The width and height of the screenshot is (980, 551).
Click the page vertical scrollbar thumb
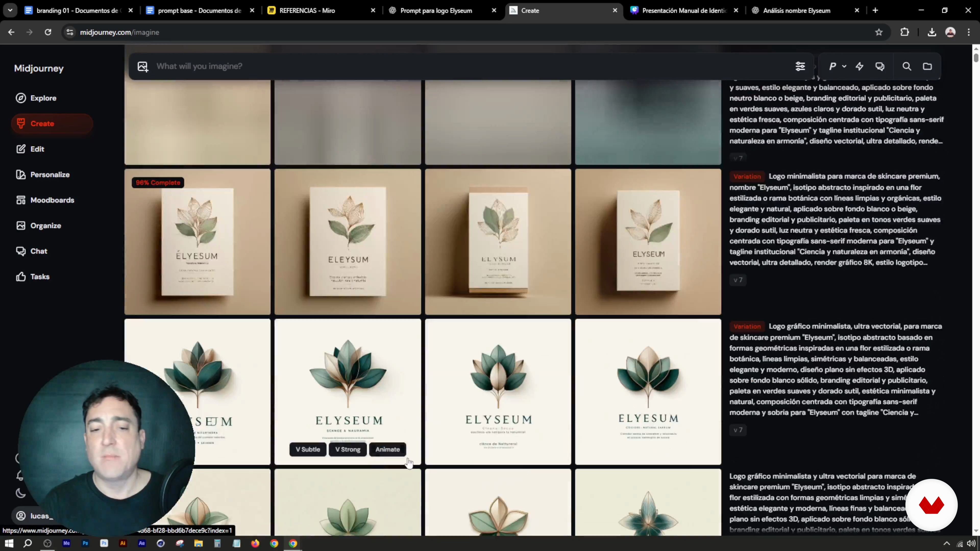coord(976,58)
